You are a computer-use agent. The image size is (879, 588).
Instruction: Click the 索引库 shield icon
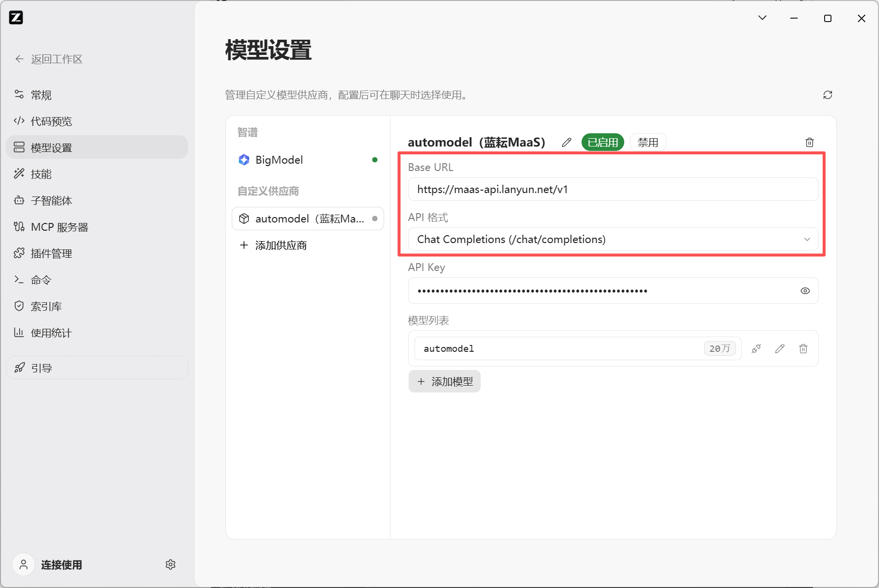point(19,306)
